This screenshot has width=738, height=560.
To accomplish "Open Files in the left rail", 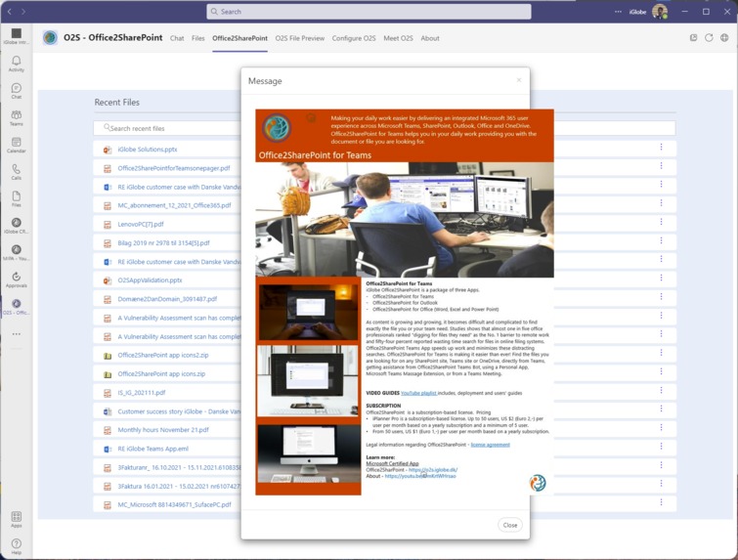I will pos(16,198).
